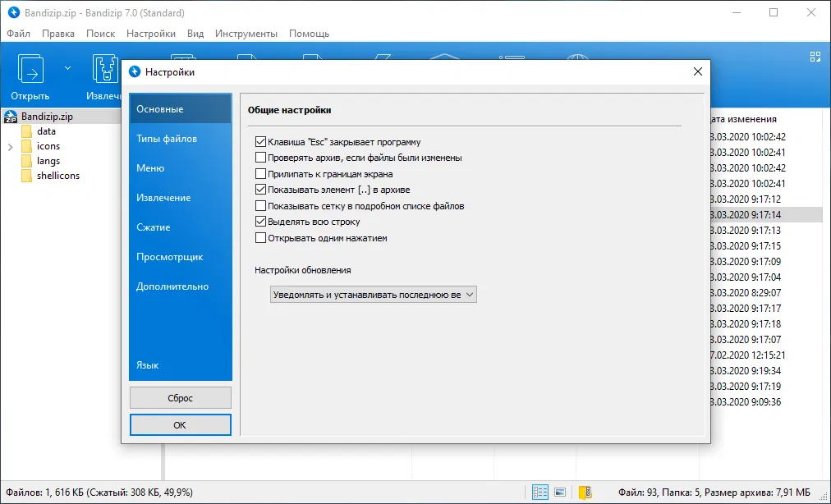Switch to the Типы файлов tab

180,139
